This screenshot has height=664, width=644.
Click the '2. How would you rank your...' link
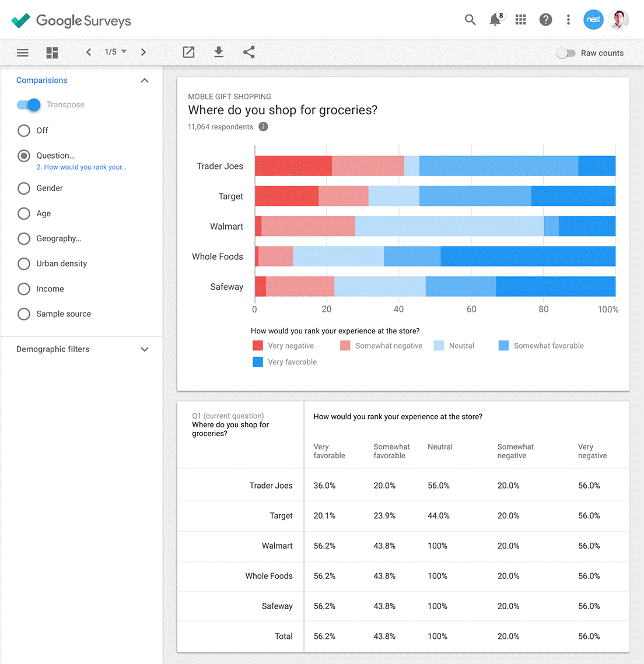tap(81, 167)
